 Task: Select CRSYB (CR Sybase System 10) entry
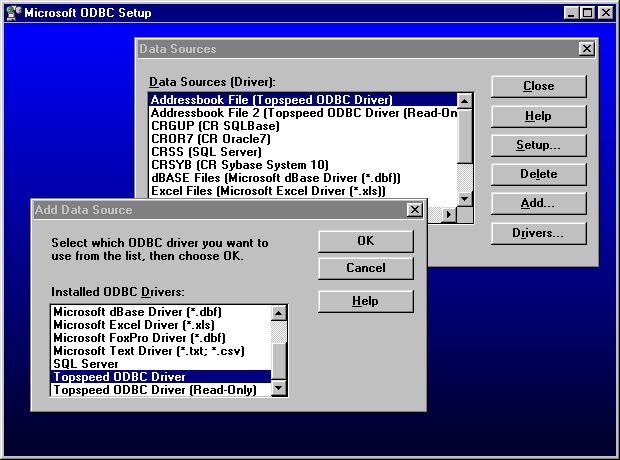[303, 165]
